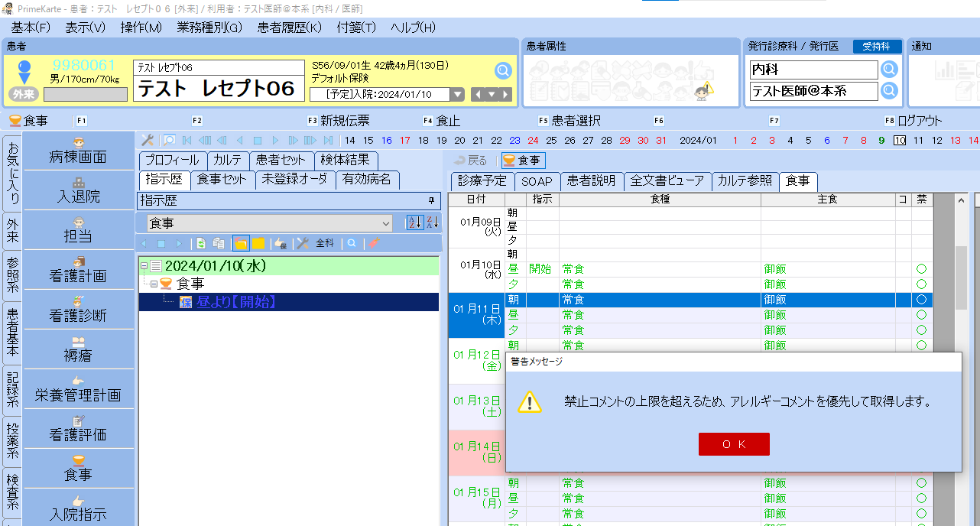980x526 pixels.
Task: Collapse the 食事 tree node
Action: (x=154, y=284)
